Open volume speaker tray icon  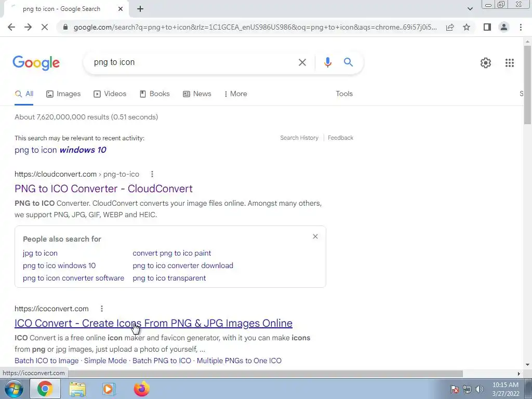479,389
